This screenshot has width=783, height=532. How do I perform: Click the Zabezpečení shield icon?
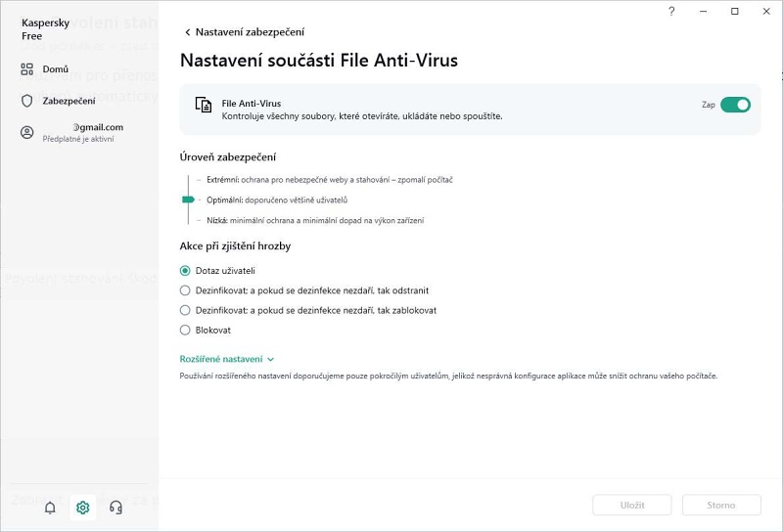pyautogui.click(x=27, y=101)
